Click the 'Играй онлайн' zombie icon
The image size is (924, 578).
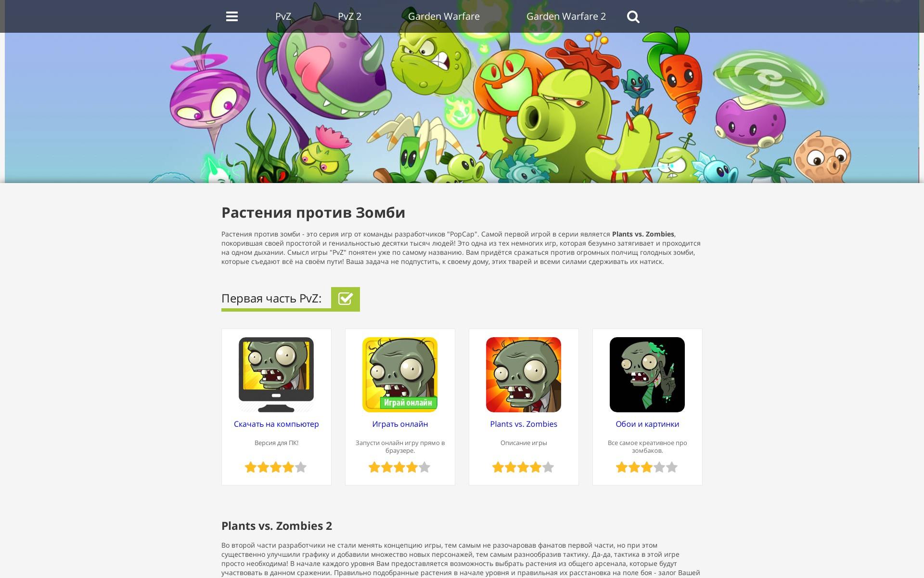pyautogui.click(x=400, y=375)
